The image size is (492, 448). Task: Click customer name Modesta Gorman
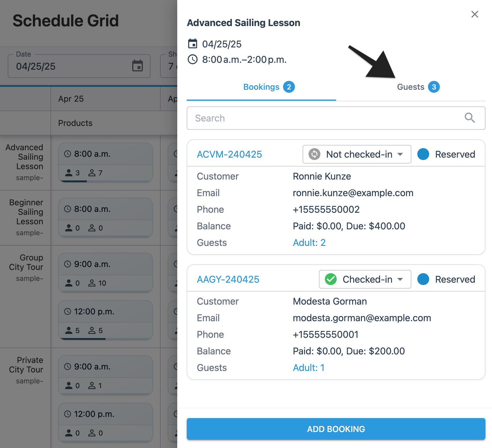coord(330,301)
